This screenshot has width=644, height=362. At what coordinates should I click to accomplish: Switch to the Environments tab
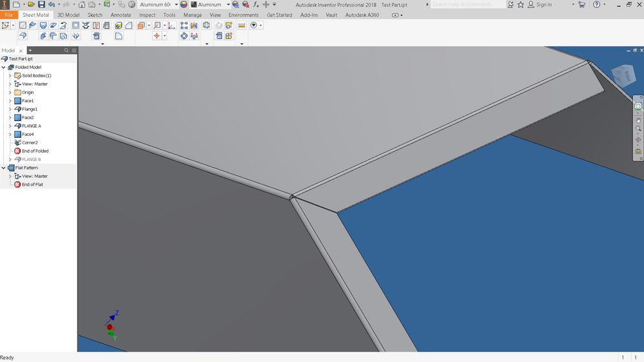tap(244, 15)
